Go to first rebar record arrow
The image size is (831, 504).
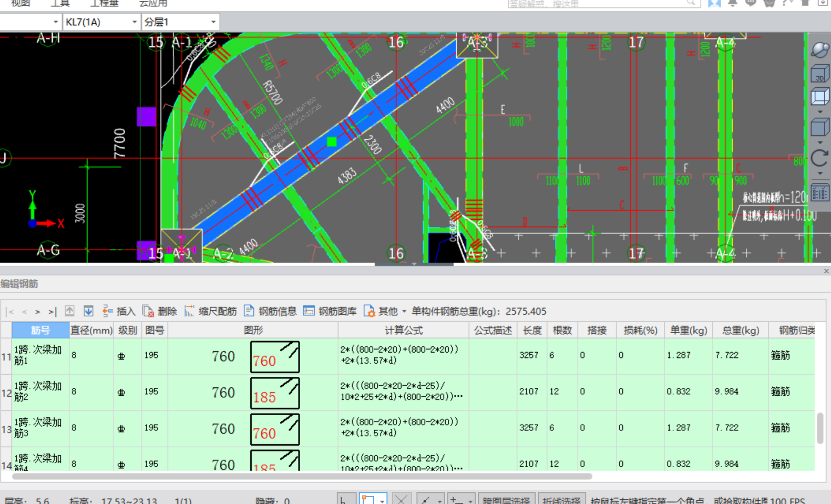click(10, 312)
